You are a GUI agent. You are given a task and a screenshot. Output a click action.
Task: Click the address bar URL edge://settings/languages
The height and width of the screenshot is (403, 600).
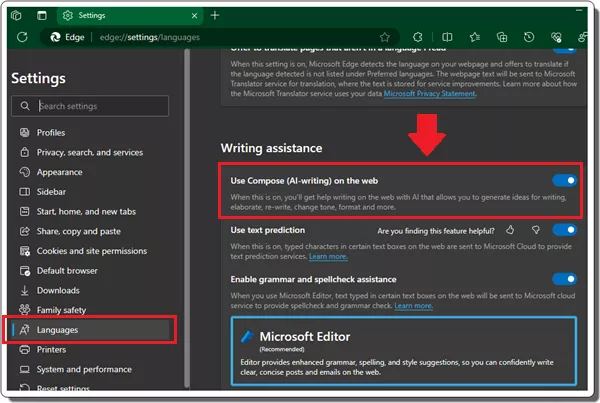coord(150,37)
